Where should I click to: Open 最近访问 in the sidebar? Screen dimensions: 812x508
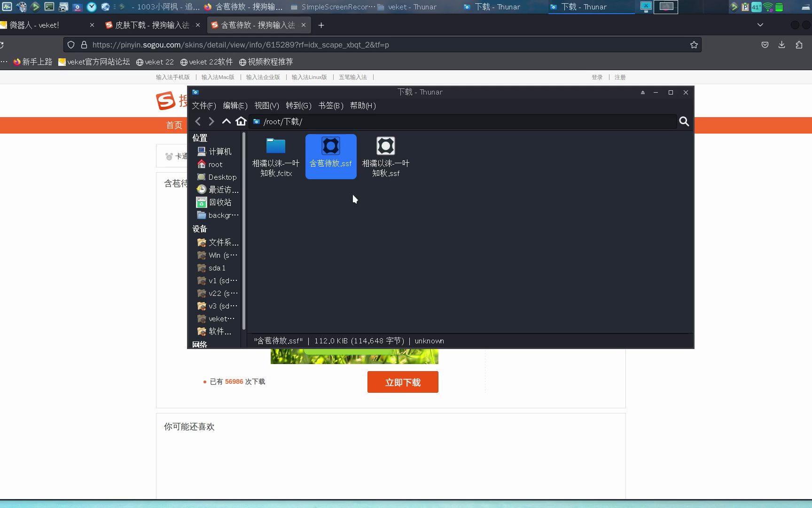[x=219, y=190]
